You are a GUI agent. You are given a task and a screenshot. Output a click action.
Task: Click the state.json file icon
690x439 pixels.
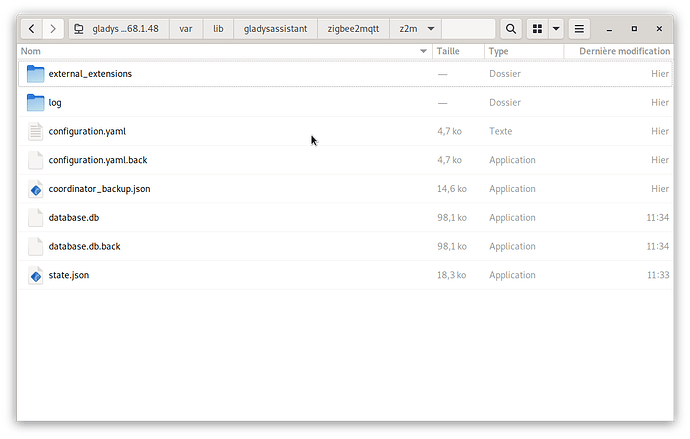point(35,275)
